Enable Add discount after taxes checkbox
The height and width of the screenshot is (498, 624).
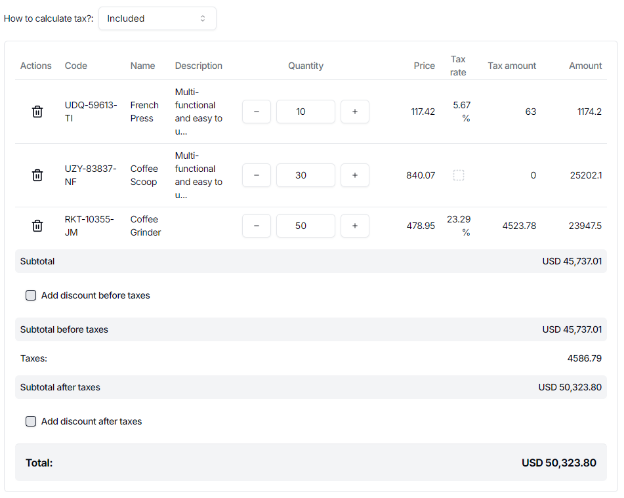coord(31,421)
